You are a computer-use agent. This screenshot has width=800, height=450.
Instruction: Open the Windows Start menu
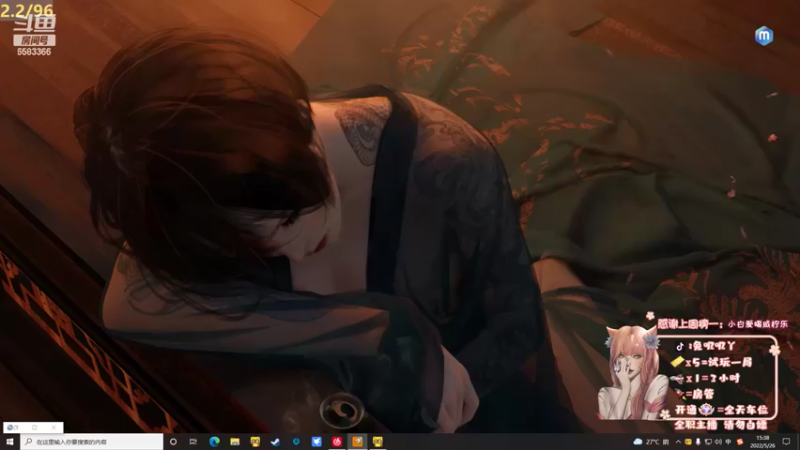(x=10, y=442)
